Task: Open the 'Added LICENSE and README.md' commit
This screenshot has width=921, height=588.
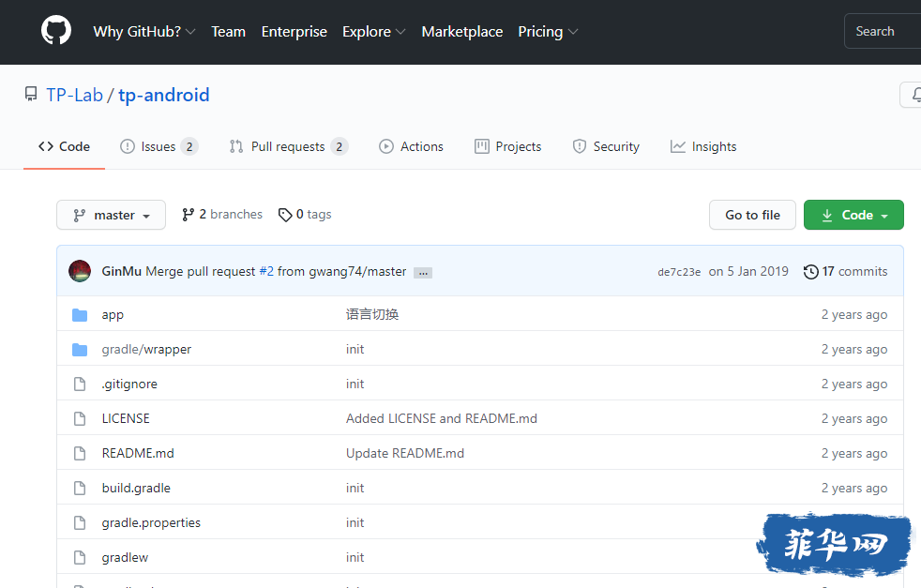Action: click(x=442, y=419)
